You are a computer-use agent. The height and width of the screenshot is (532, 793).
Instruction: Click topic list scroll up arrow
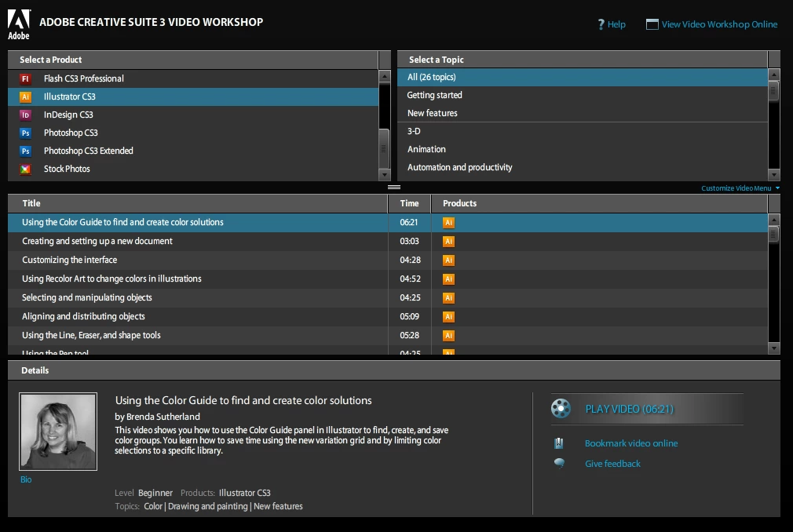point(774,75)
